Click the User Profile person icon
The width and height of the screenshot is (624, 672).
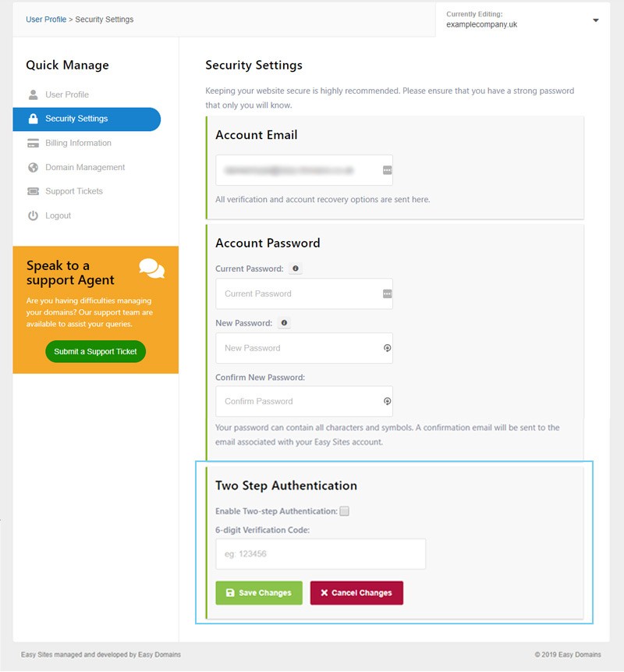[33, 94]
